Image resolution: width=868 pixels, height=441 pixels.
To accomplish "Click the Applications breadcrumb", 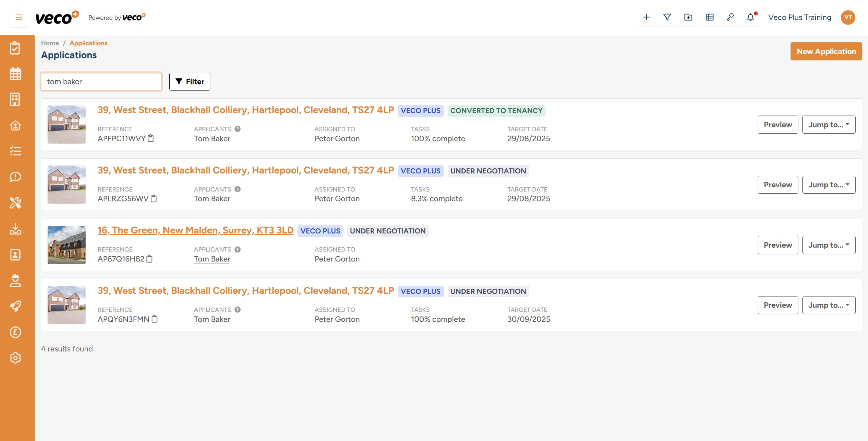I will [x=88, y=43].
